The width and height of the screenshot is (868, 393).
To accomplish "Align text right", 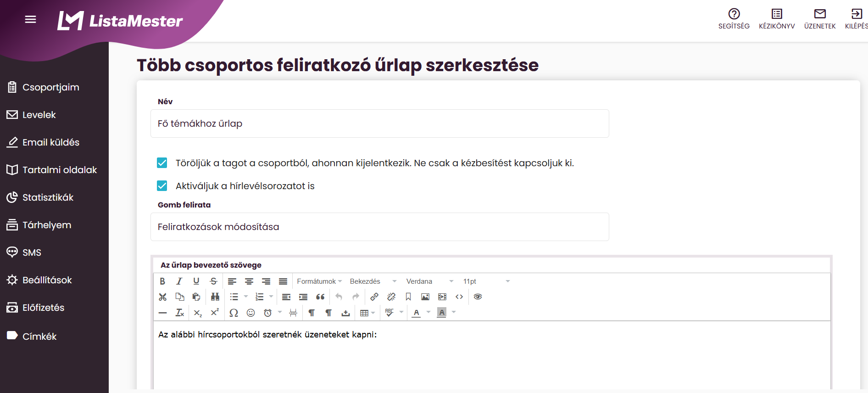I will point(266,281).
